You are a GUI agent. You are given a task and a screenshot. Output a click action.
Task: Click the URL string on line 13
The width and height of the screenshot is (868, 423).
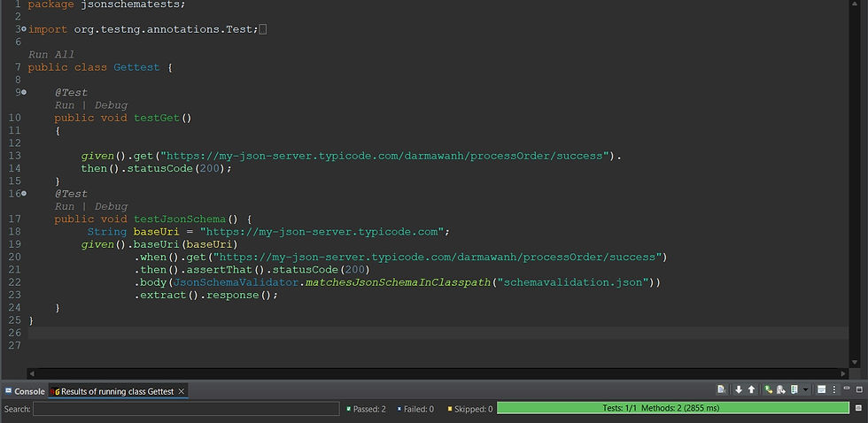(384, 156)
